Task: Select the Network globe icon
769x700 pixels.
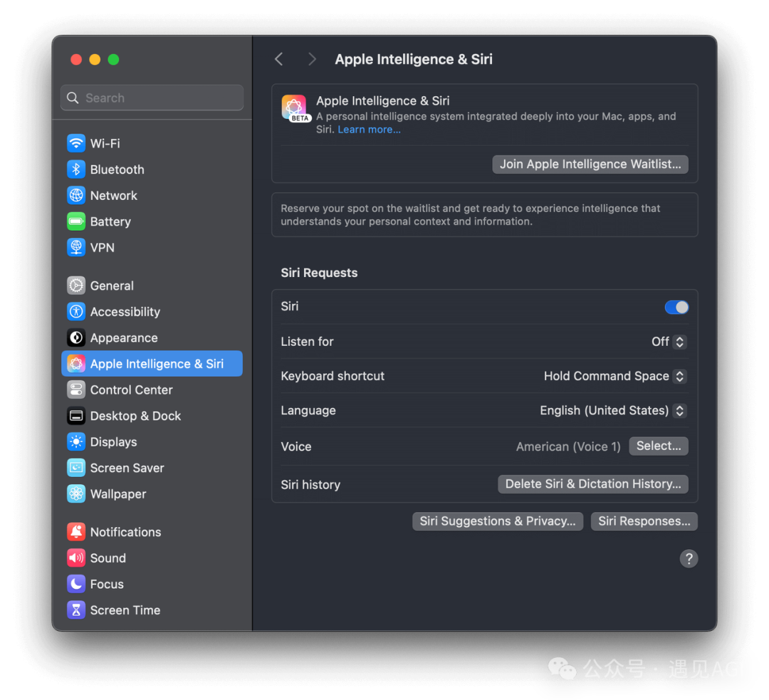Action: pos(76,195)
